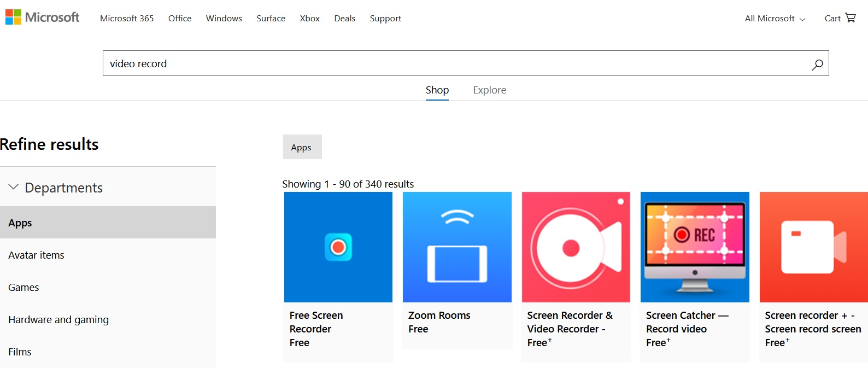Click the search magnifier icon

point(817,64)
